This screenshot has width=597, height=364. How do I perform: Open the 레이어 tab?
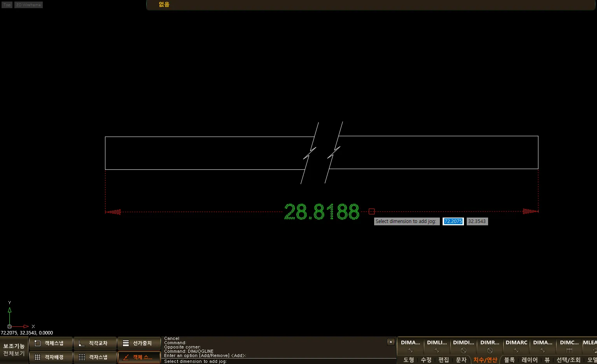529,360
